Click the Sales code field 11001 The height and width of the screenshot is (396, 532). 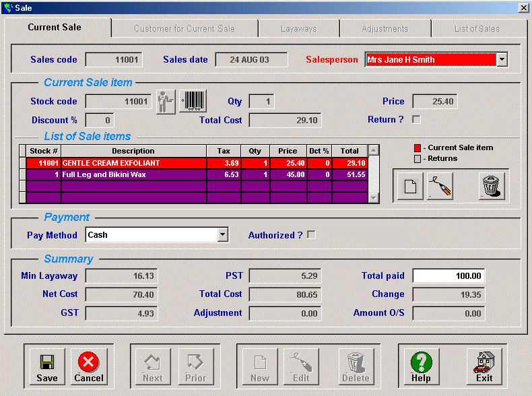click(114, 60)
